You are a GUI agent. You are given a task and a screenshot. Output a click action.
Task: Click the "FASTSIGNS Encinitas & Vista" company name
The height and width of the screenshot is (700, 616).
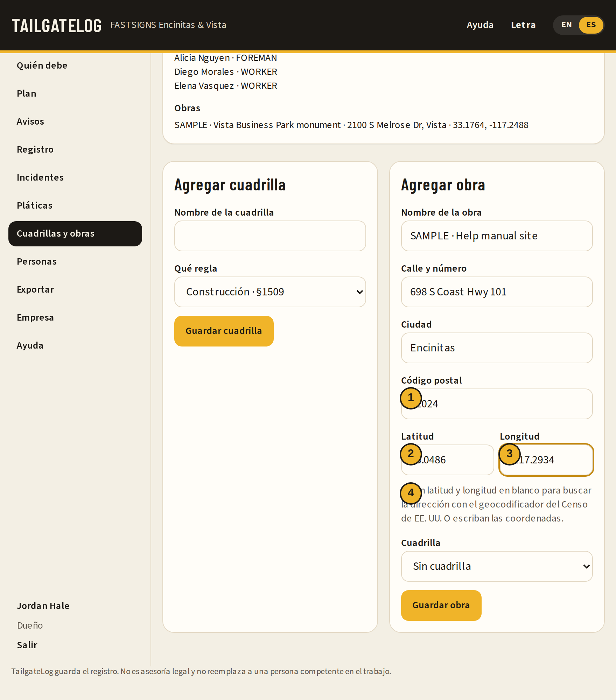[168, 25]
